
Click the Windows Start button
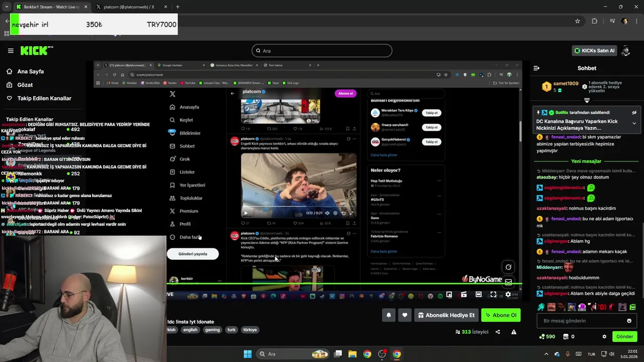click(248, 354)
